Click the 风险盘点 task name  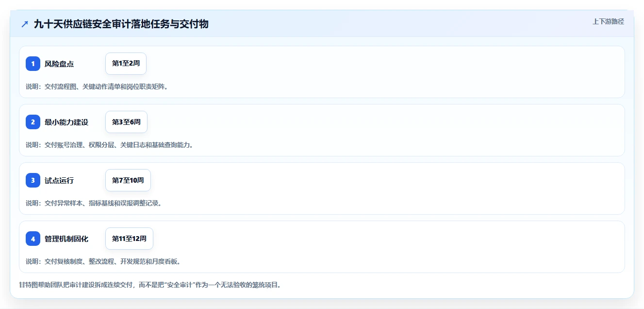59,64
